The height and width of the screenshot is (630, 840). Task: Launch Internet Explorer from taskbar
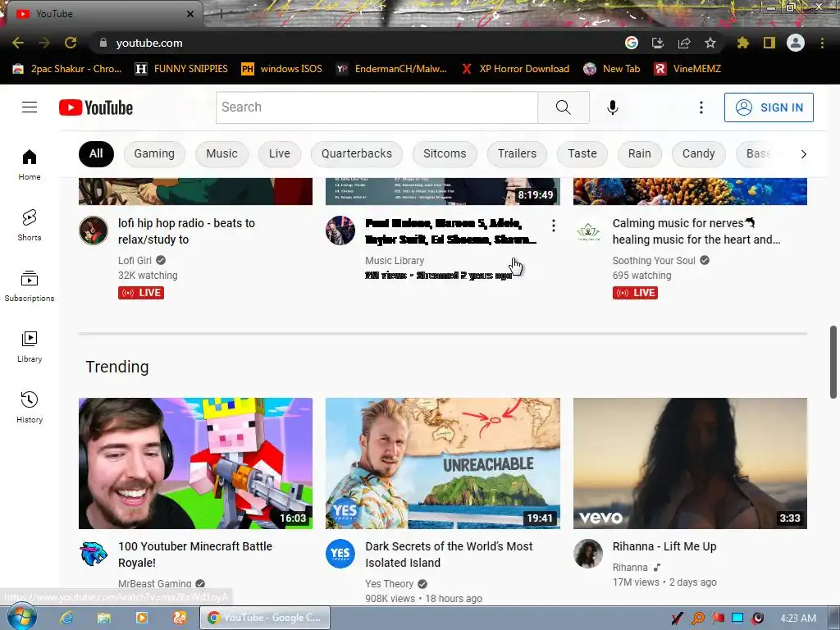66,618
